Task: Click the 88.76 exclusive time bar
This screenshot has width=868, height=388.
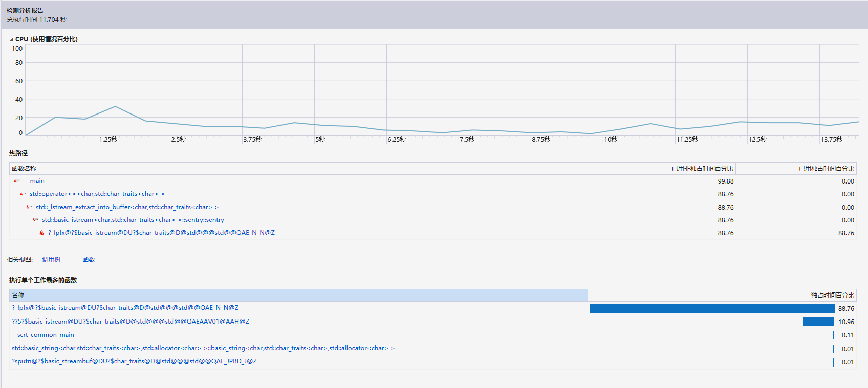Action: tap(712, 308)
